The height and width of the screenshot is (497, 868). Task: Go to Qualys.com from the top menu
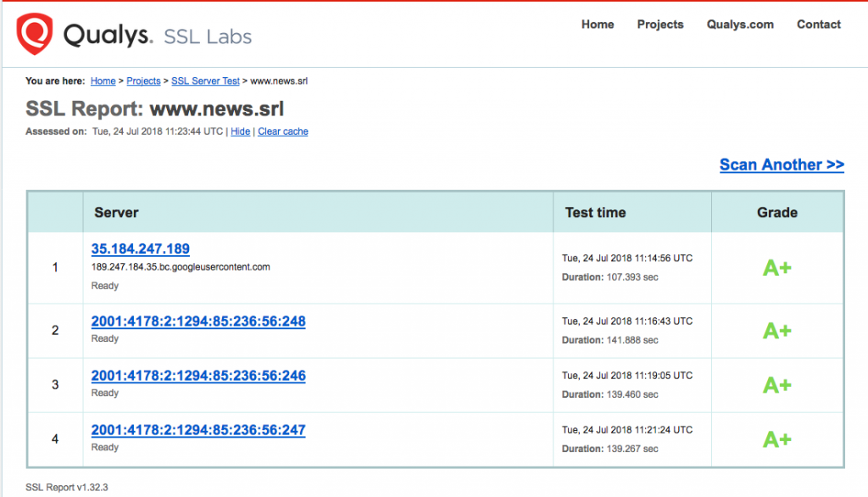point(740,25)
